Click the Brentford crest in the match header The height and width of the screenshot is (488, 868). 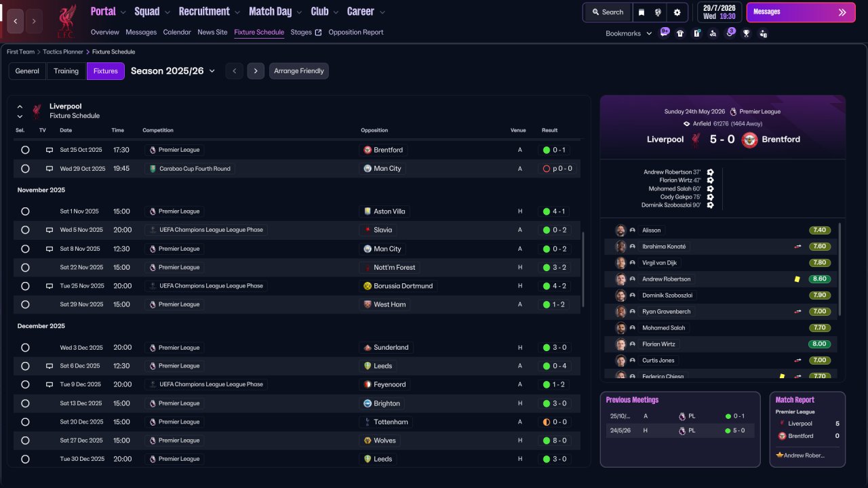pyautogui.click(x=749, y=140)
